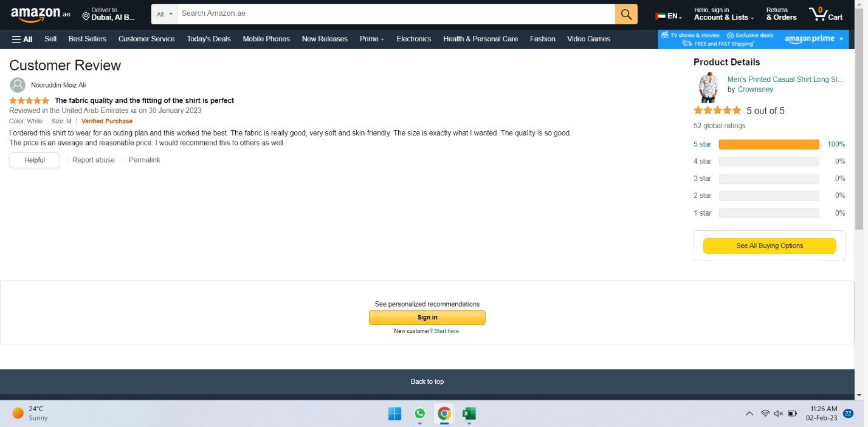Viewport: 868px width, 427px height.
Task: Open the notification count badge
Action: pyautogui.click(x=848, y=414)
